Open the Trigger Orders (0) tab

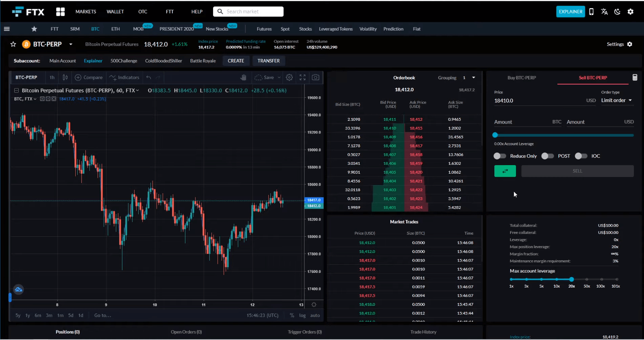click(305, 332)
